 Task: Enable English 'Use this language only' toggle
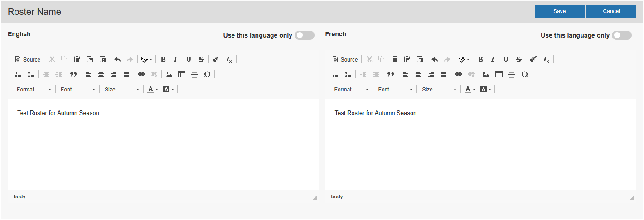tap(304, 35)
